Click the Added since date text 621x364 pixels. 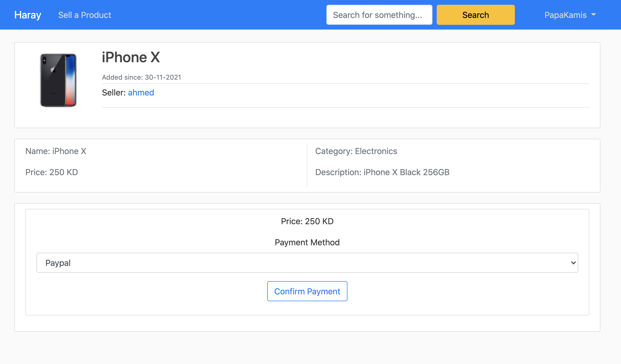pyautogui.click(x=142, y=77)
